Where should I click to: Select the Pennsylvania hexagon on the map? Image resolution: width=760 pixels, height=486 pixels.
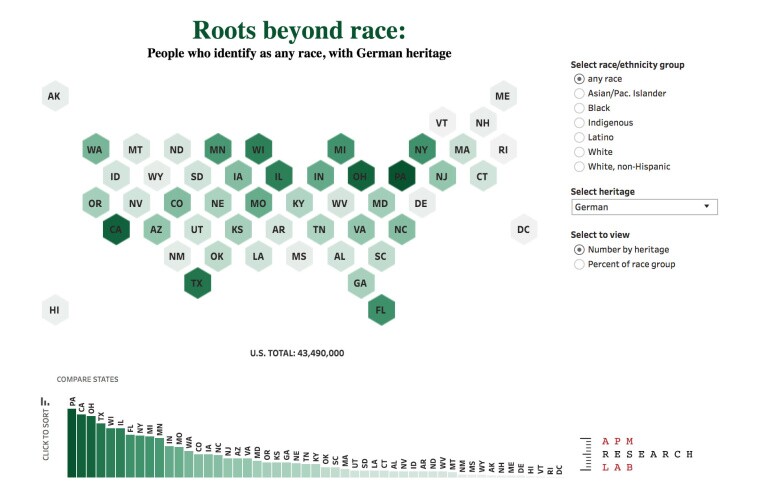point(401,176)
